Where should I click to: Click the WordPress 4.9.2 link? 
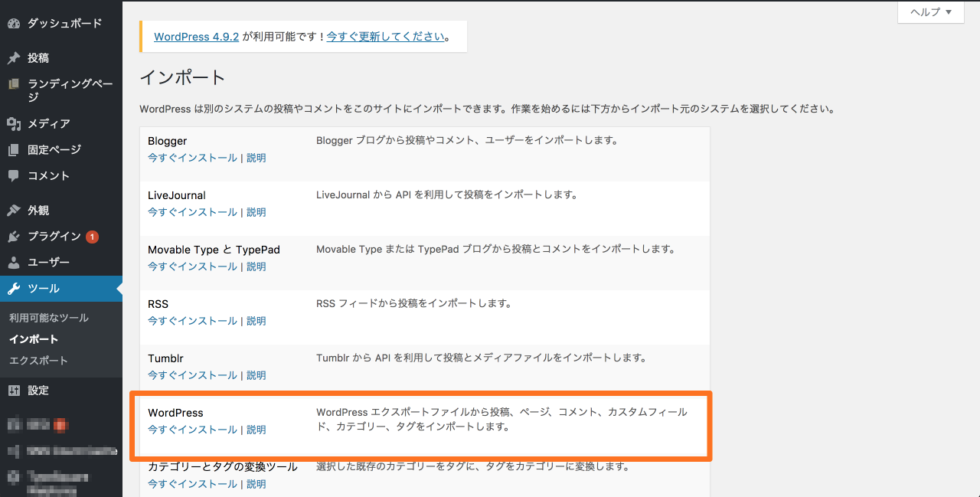click(x=197, y=36)
